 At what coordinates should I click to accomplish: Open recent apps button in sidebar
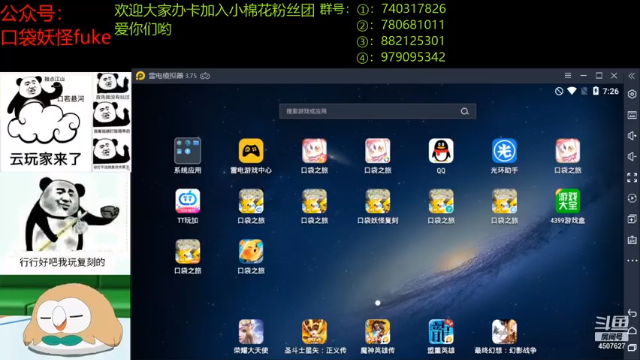(x=632, y=347)
